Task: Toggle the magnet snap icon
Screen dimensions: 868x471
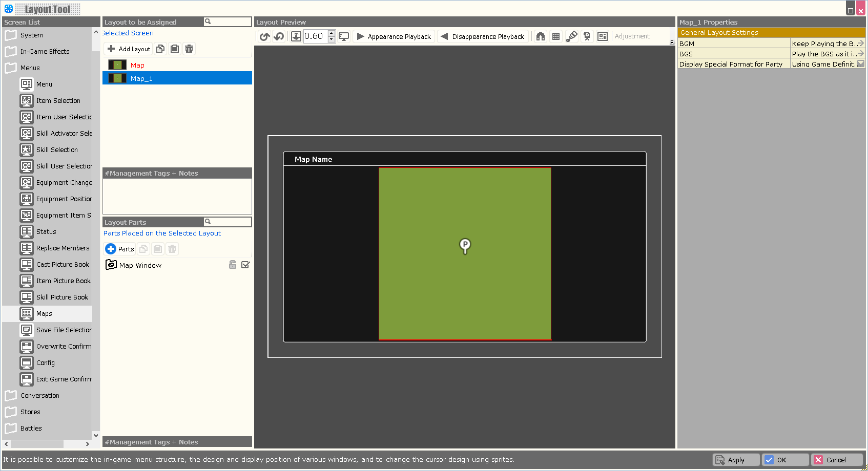Action: (x=541, y=36)
